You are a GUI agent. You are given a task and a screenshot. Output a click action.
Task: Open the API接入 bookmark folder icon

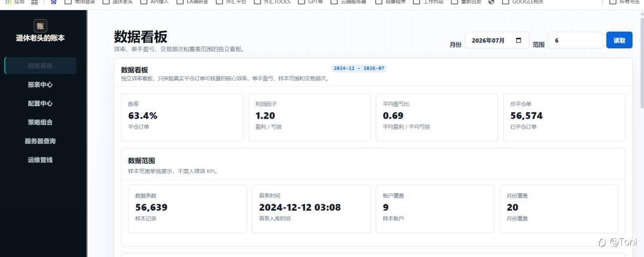[143, 2]
